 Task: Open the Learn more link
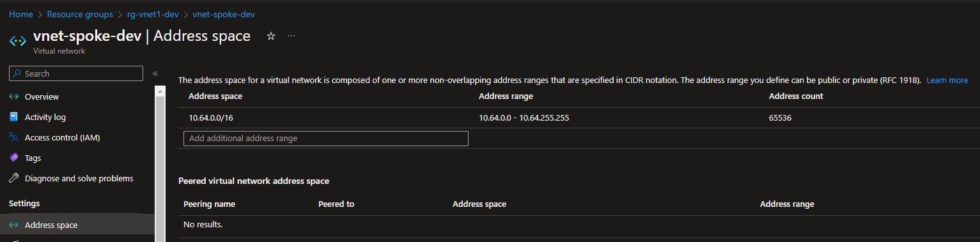pyautogui.click(x=947, y=80)
